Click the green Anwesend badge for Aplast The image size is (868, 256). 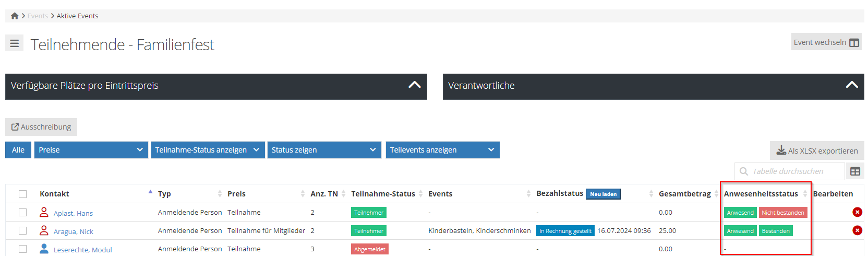tap(740, 213)
